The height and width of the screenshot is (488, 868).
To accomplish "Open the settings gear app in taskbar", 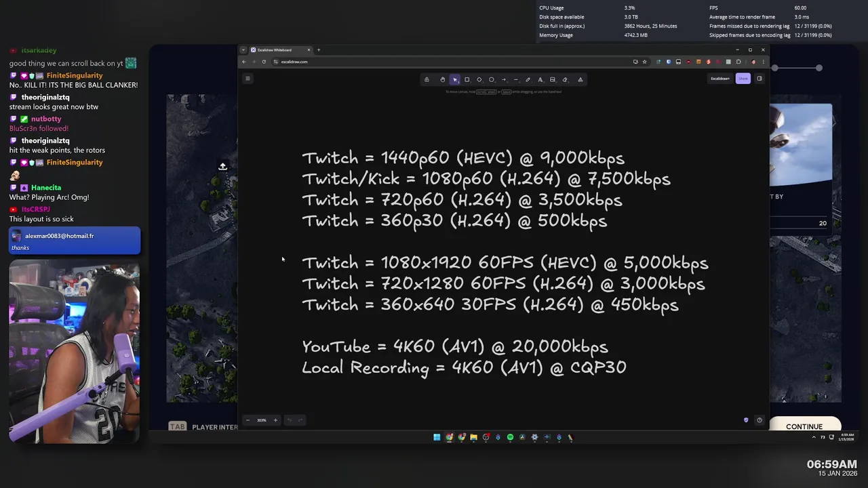I will pos(534,437).
